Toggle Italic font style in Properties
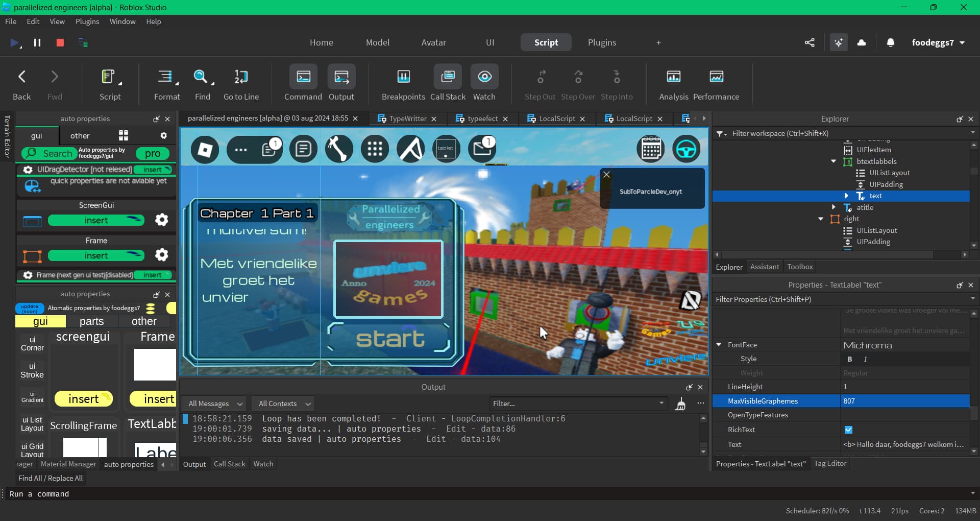The height and width of the screenshot is (521, 980). pyautogui.click(x=865, y=359)
